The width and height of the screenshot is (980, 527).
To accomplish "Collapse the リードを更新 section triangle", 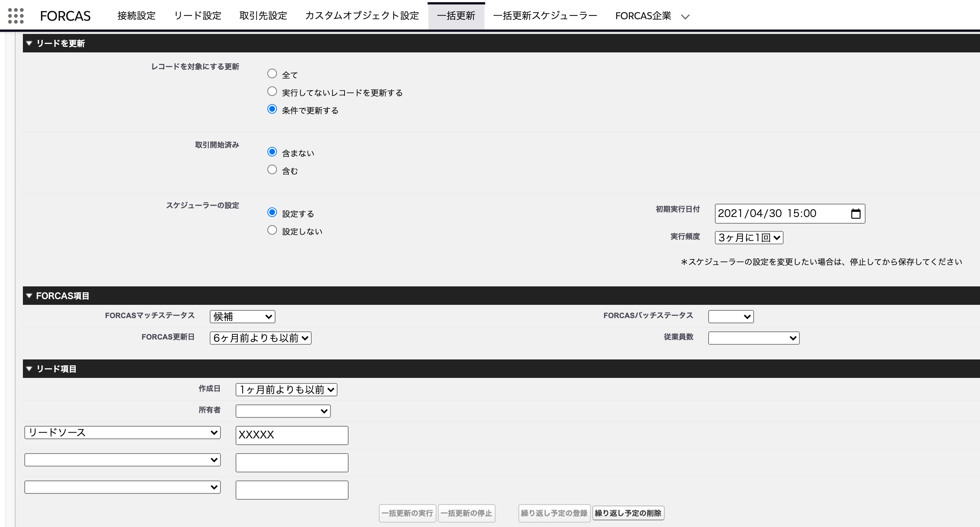I will pyautogui.click(x=29, y=43).
